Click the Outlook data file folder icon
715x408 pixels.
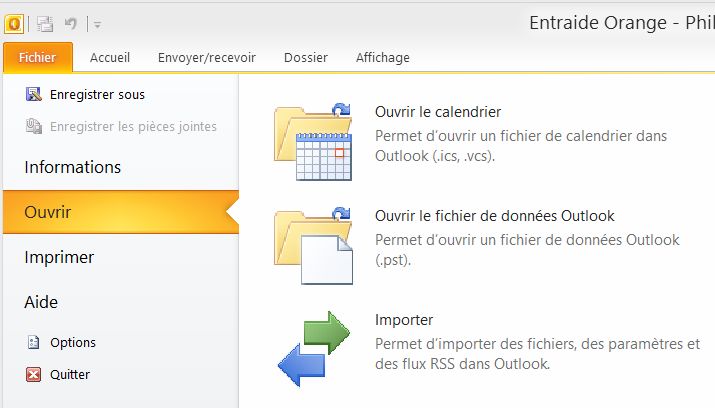(314, 244)
